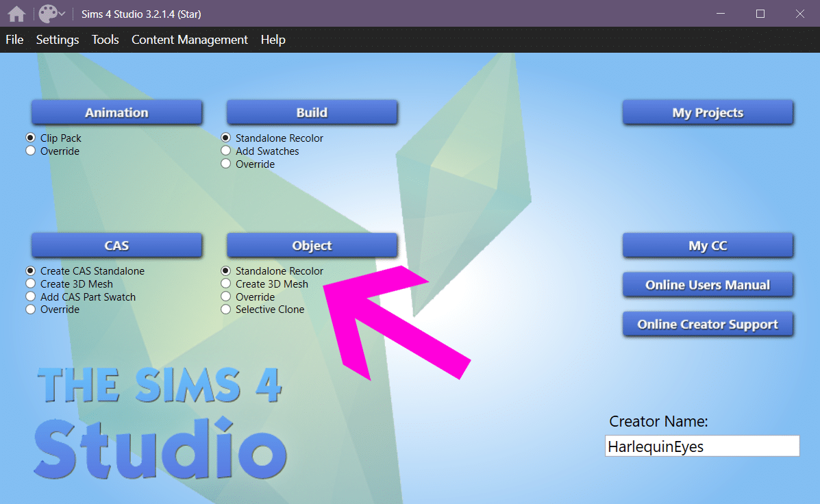
Task: Maximize the Sims 4 Studio window
Action: pyautogui.click(x=760, y=14)
